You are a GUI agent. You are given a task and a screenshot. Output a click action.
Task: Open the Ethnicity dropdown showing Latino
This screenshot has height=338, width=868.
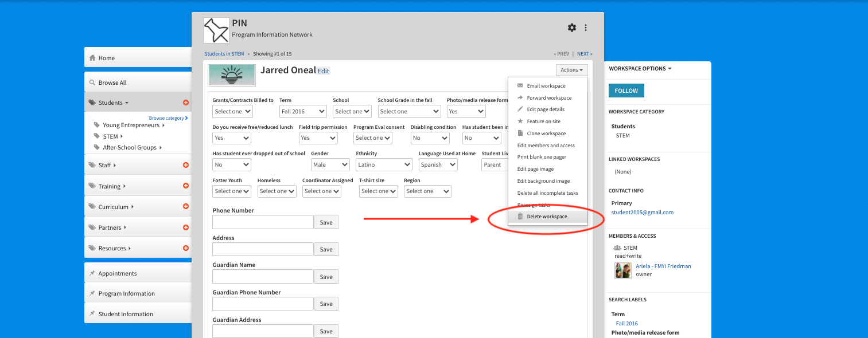pyautogui.click(x=384, y=164)
